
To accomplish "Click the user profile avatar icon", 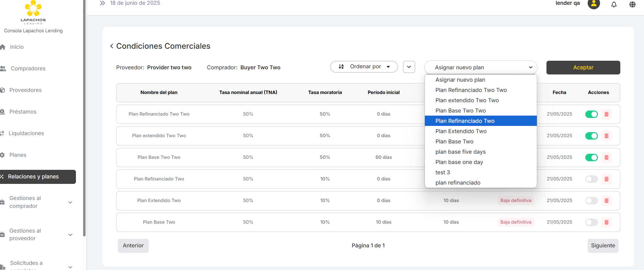I will point(594,4).
